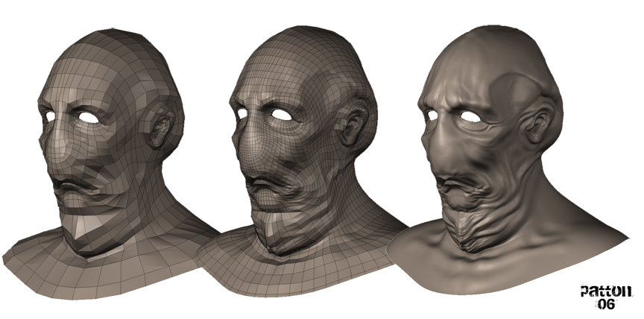Select the subdivided dense wireframe head

302,161
